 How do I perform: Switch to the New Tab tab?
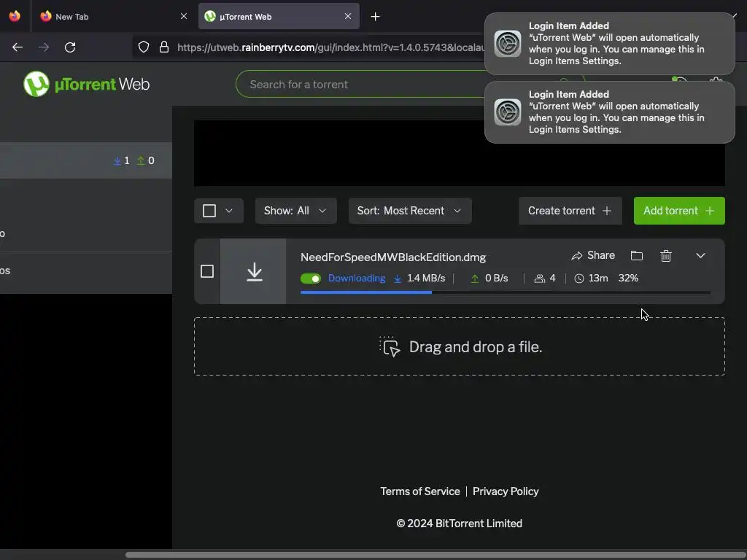click(x=112, y=16)
